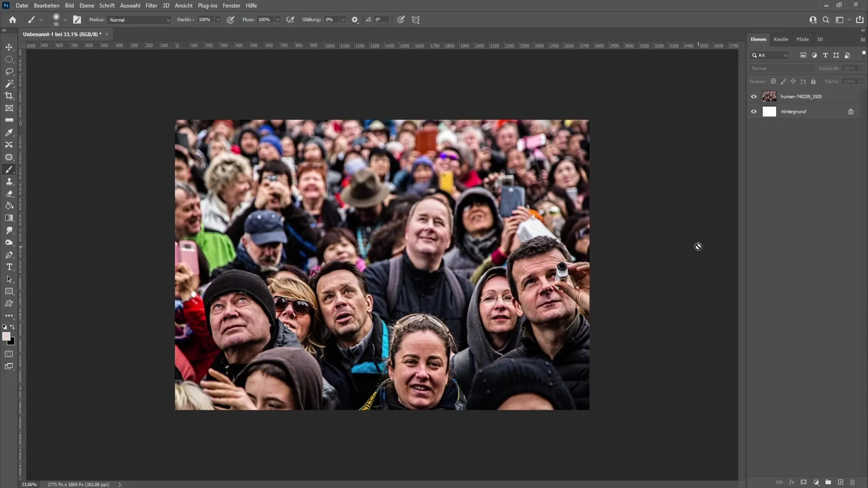The height and width of the screenshot is (488, 868).
Task: Select the Crop tool
Action: coord(9,96)
